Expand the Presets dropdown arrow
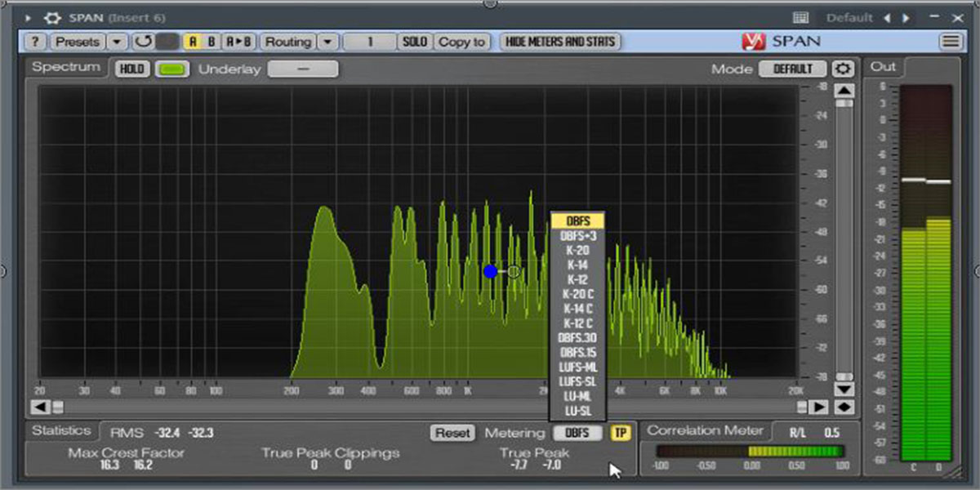980x490 pixels. click(x=118, y=42)
